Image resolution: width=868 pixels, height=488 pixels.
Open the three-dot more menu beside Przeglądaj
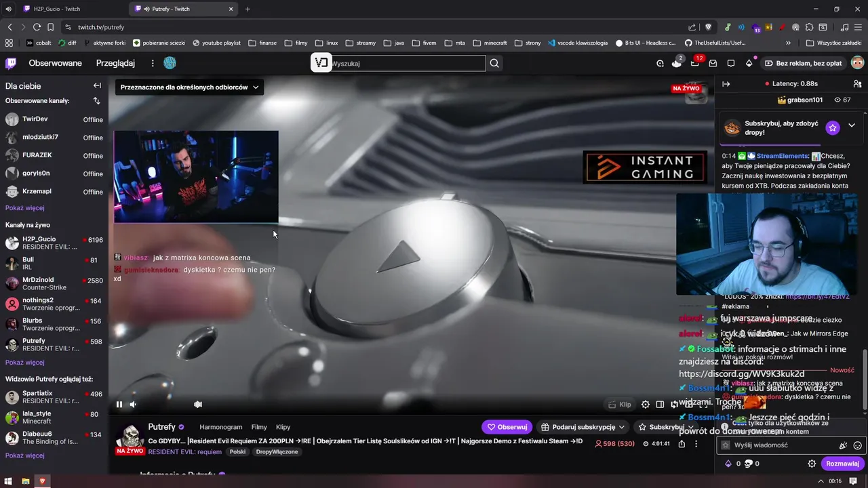pyautogui.click(x=153, y=63)
